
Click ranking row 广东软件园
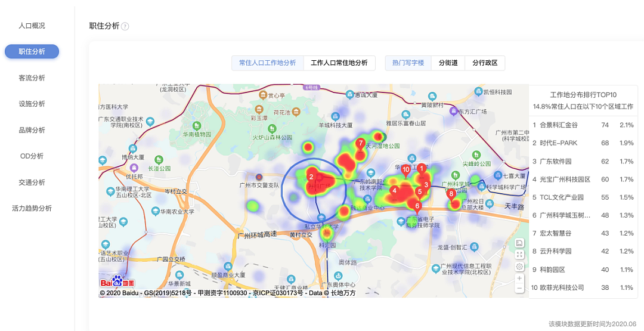pyautogui.click(x=583, y=162)
